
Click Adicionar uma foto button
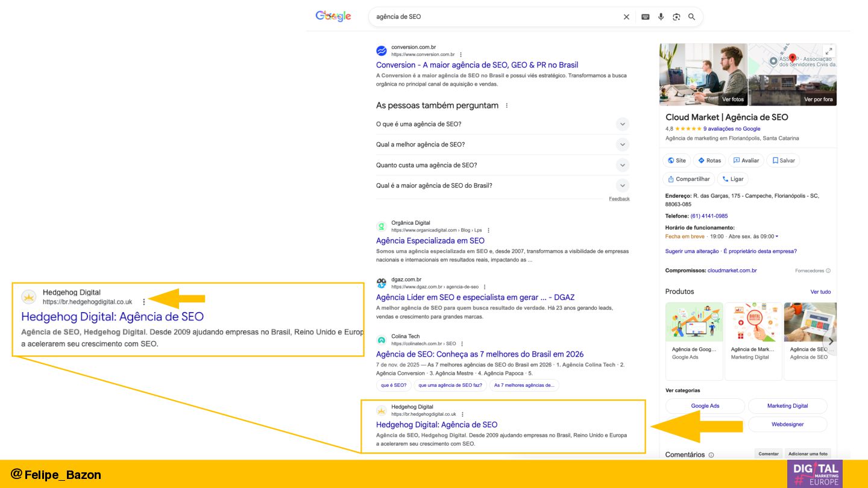808,454
